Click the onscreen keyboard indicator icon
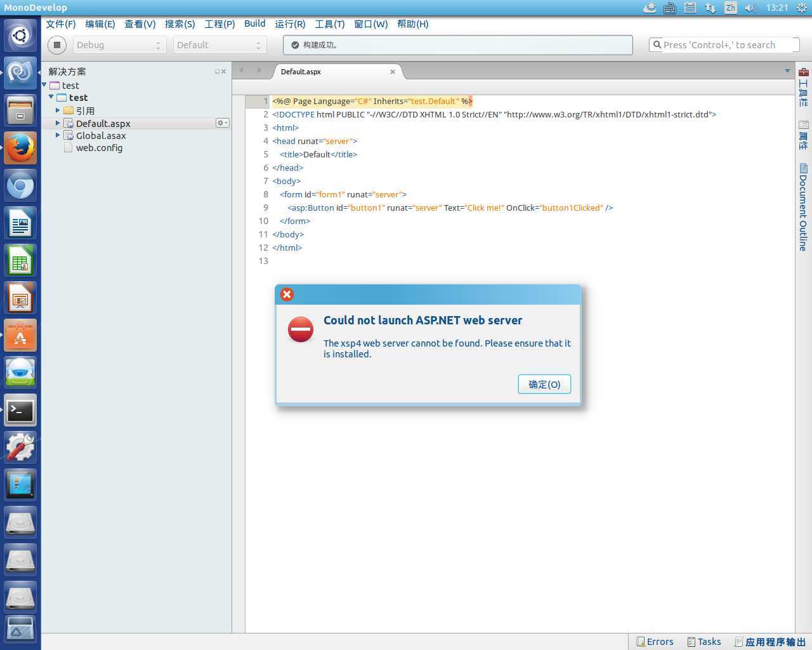The height and width of the screenshot is (650, 812). pos(670,8)
